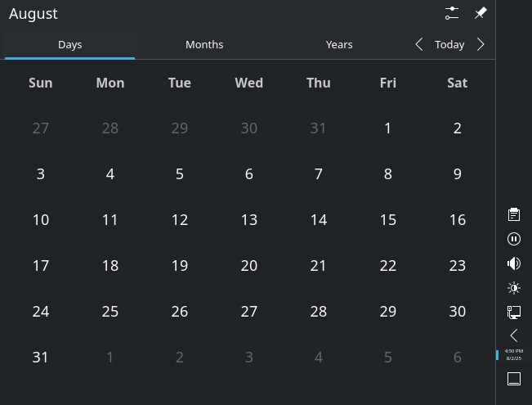Select day 14 in the calendar
532x405 pixels.
[318, 220]
